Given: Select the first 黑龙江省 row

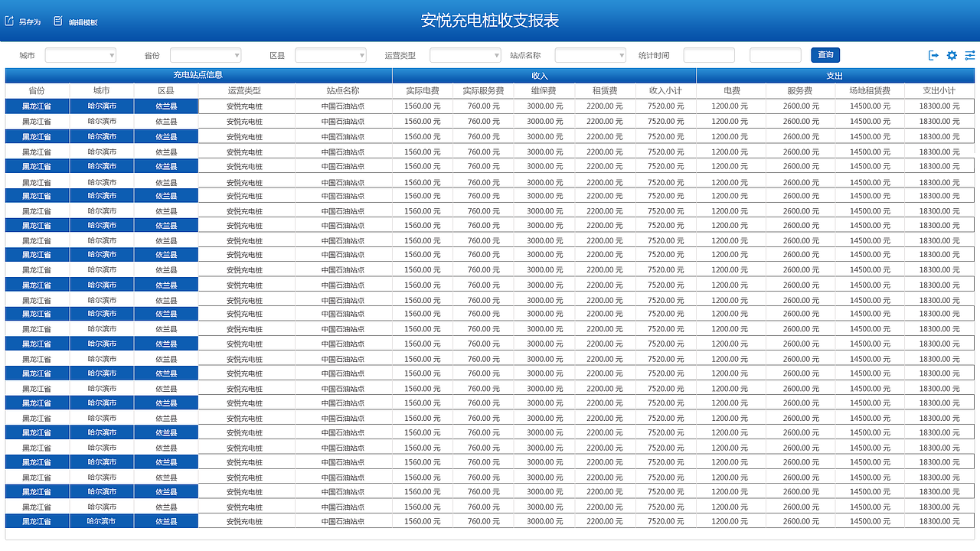Looking at the screenshot, I should [x=37, y=106].
